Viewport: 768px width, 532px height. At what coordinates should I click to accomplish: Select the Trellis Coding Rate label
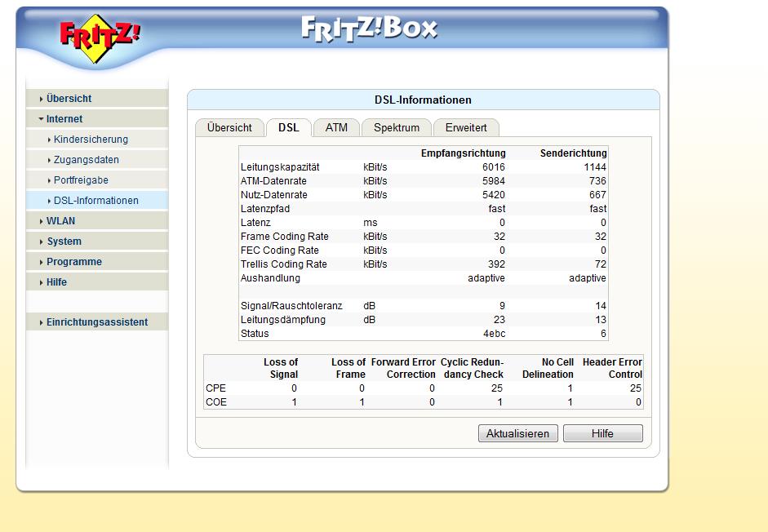click(283, 264)
